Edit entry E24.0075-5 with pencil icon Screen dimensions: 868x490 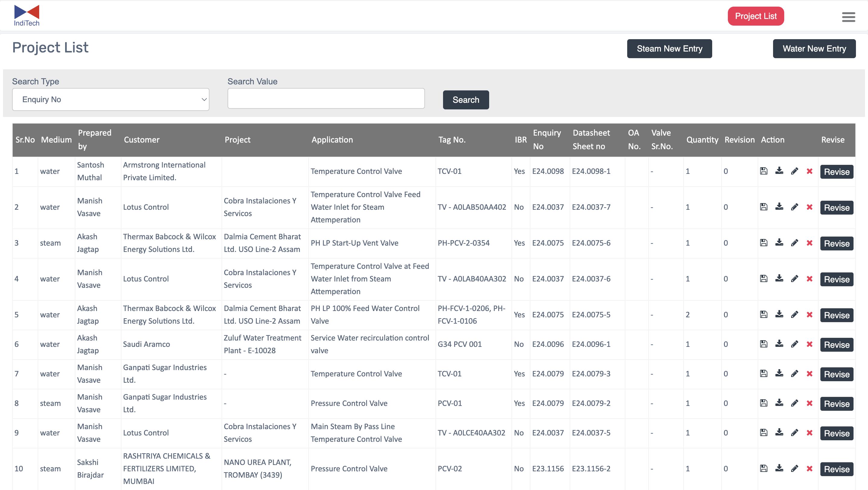click(x=794, y=314)
